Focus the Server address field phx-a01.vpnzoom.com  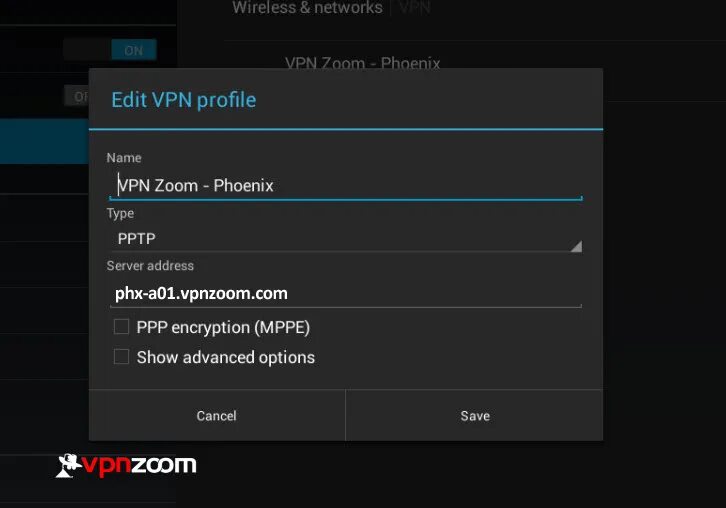345,293
